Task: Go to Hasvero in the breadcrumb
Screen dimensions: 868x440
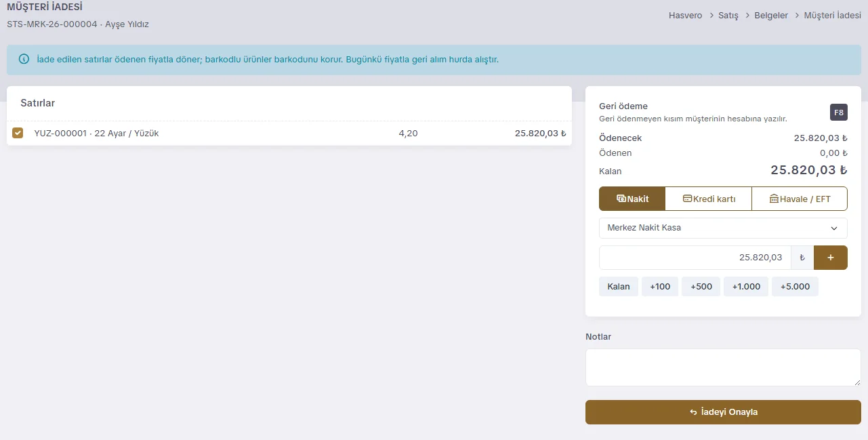Action: [686, 15]
